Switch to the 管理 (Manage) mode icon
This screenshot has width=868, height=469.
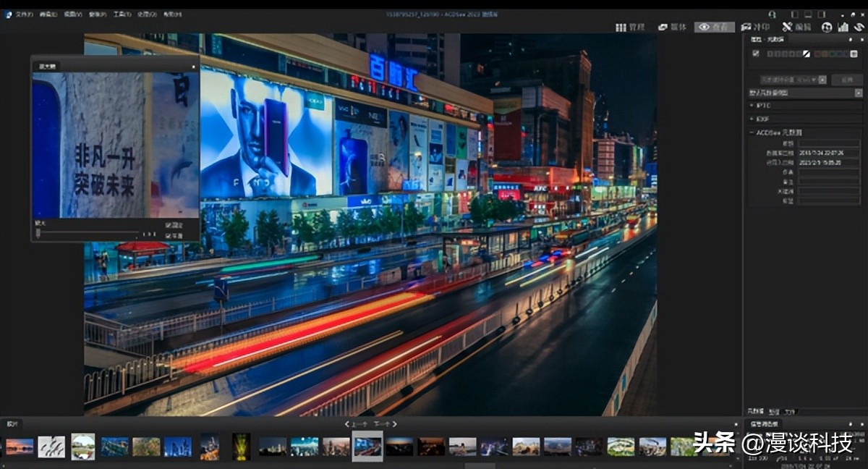[622, 28]
